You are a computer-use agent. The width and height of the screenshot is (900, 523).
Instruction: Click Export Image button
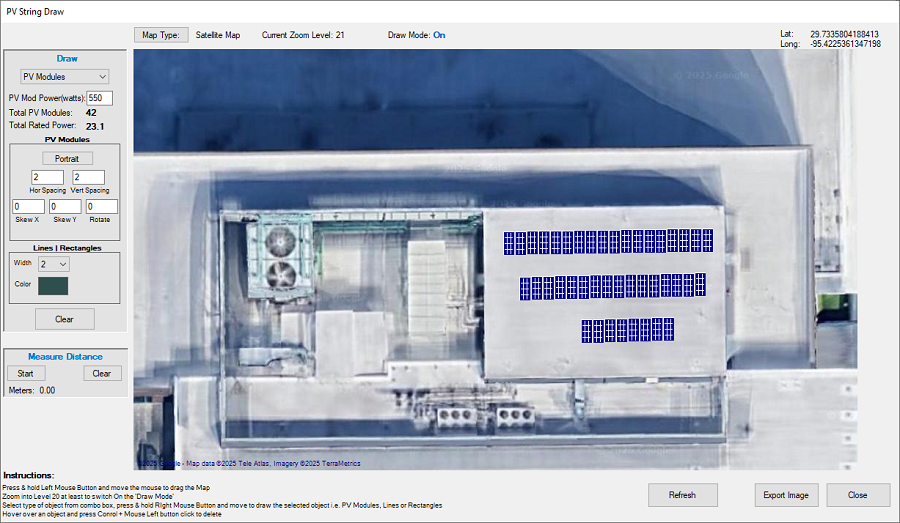786,495
